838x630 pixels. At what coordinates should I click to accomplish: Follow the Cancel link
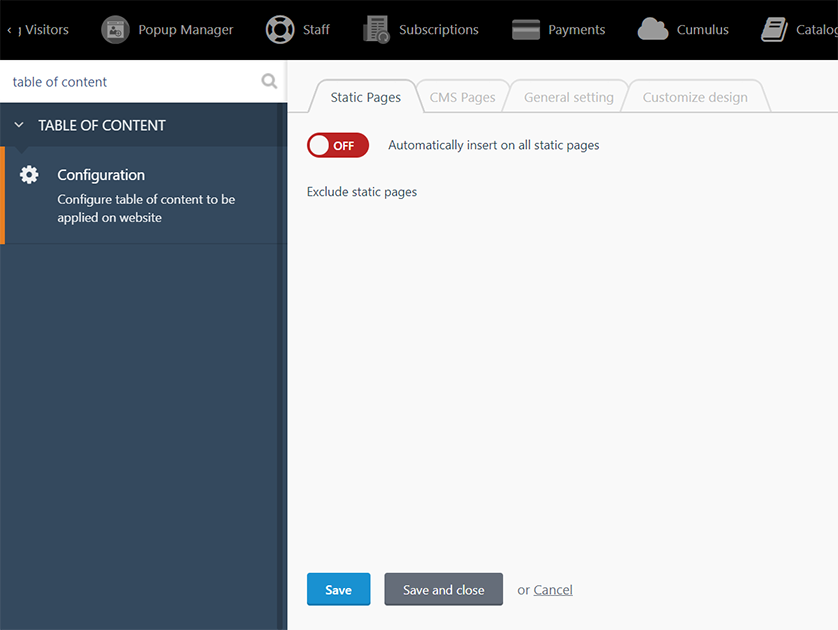coord(553,590)
